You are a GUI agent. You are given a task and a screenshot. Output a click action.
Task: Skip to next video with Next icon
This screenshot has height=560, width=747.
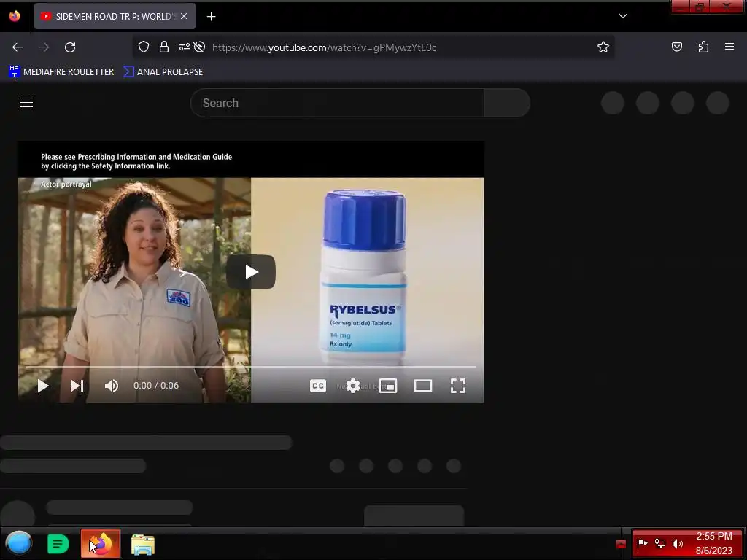(x=77, y=386)
